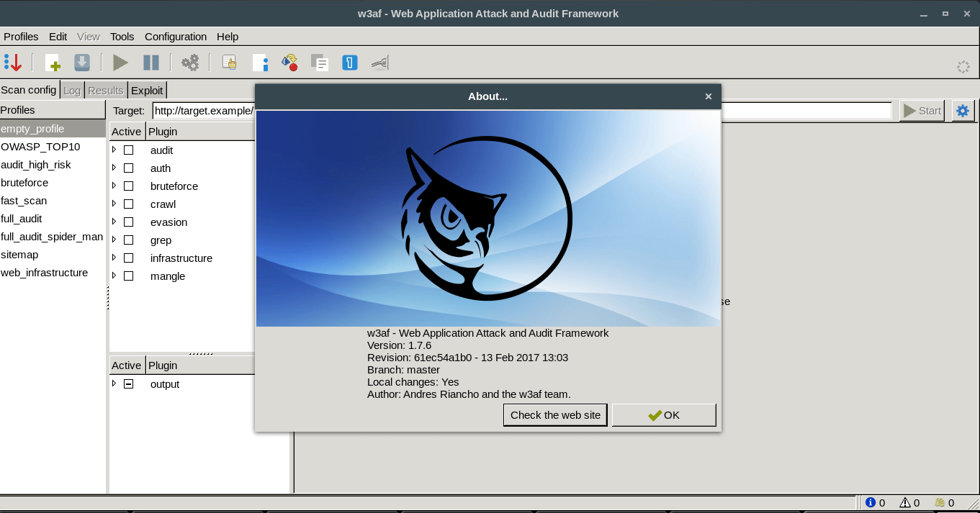
Task: Open the Proxy tool toolbar icon
Action: pos(380,63)
